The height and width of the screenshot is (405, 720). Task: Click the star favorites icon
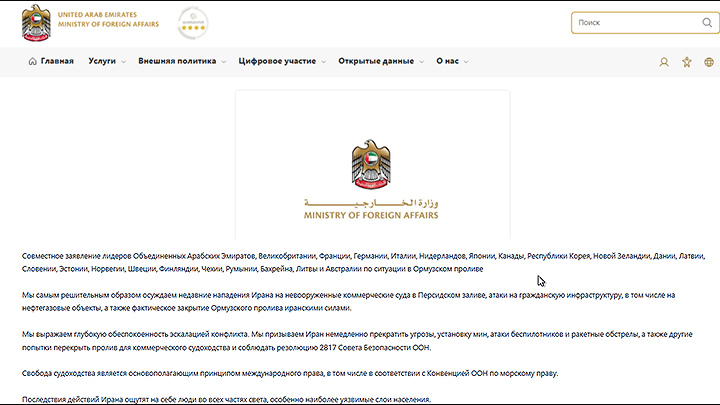click(686, 62)
